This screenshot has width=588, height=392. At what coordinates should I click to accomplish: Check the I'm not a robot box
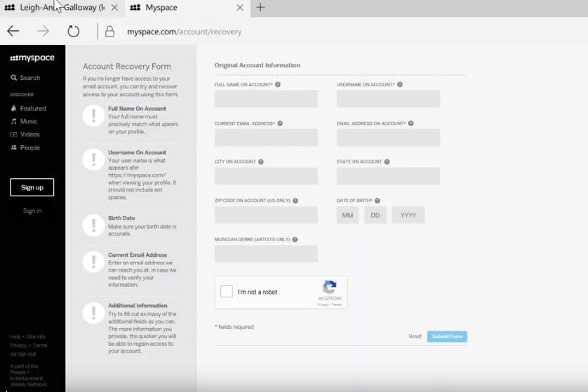click(x=227, y=292)
